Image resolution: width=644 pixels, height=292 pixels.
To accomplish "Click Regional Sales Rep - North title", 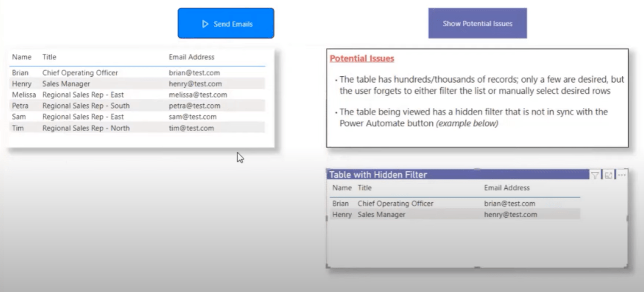I will tap(86, 128).
